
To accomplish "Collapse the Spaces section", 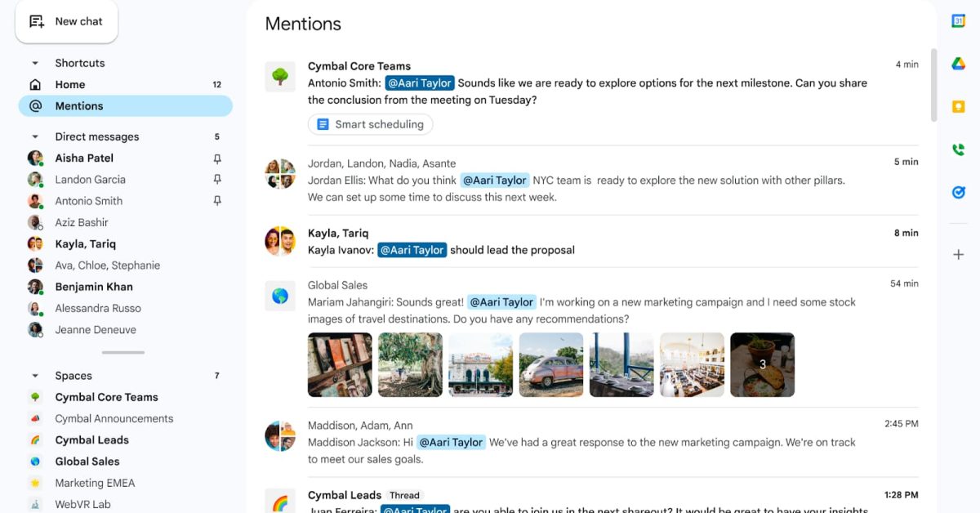I will click(34, 375).
